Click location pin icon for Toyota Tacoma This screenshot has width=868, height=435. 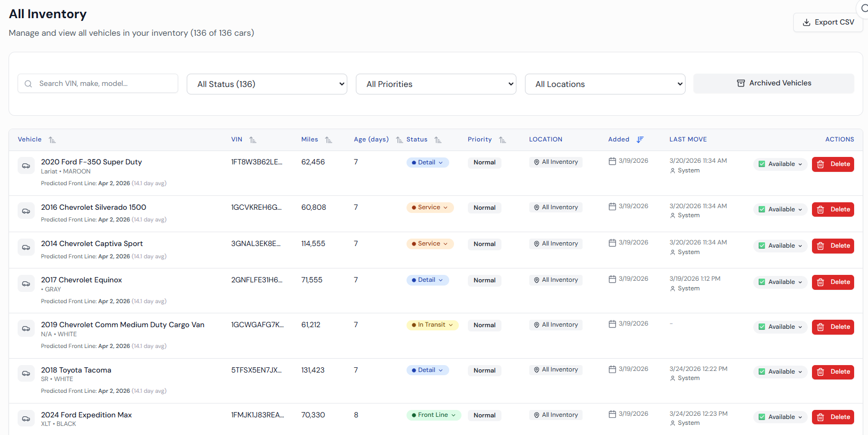(x=537, y=370)
